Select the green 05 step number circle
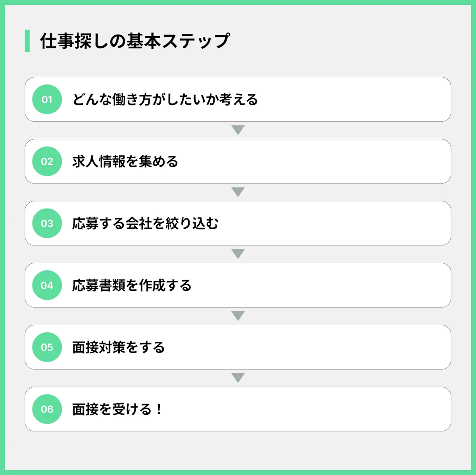 [x=47, y=347]
